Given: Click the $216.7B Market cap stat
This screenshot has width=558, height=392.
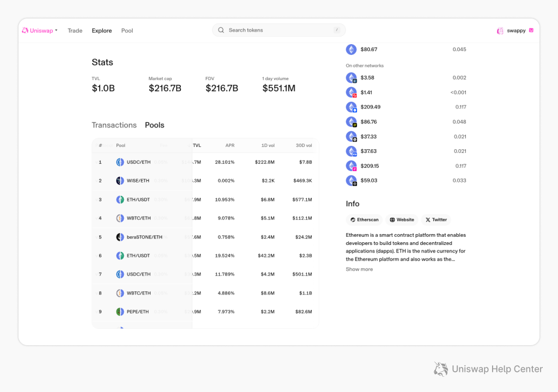Looking at the screenshot, I should pos(165,88).
